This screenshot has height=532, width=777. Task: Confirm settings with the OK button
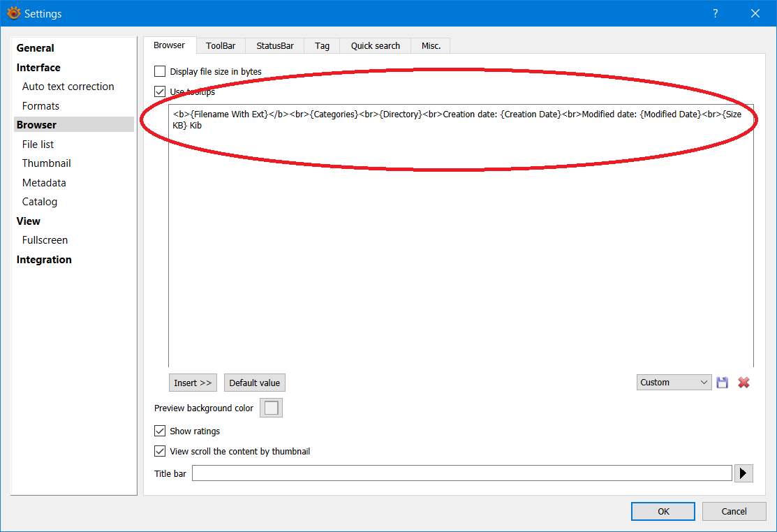663,511
